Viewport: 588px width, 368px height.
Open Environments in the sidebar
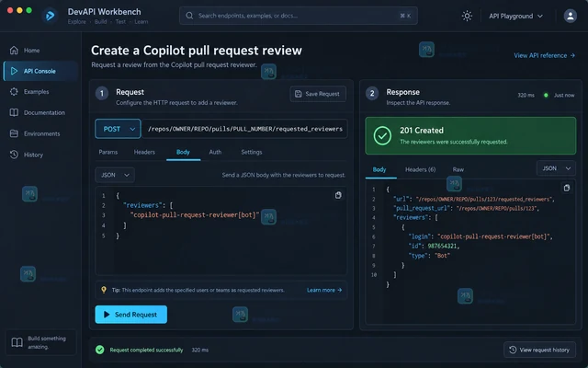pyautogui.click(x=40, y=133)
